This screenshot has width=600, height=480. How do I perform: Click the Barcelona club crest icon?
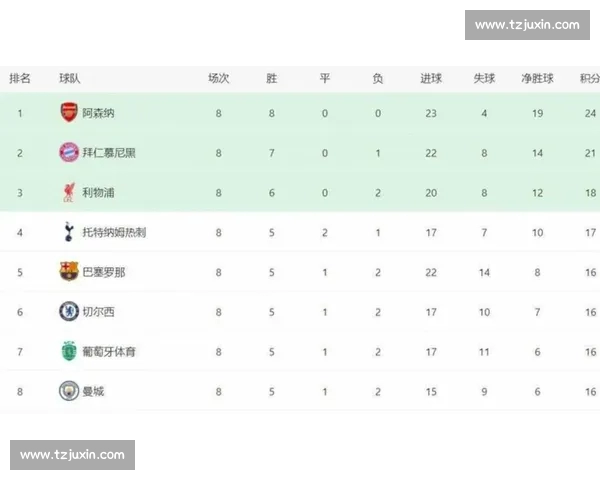(x=68, y=272)
